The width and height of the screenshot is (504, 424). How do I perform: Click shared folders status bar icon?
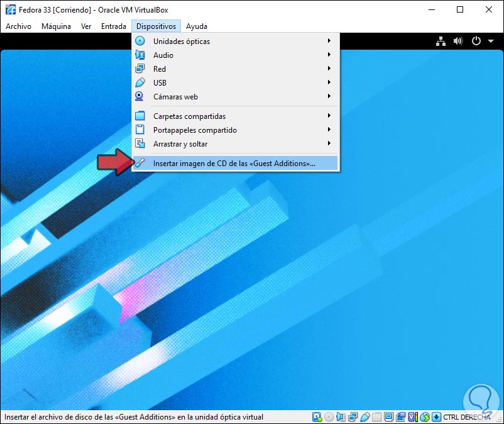tap(376, 417)
